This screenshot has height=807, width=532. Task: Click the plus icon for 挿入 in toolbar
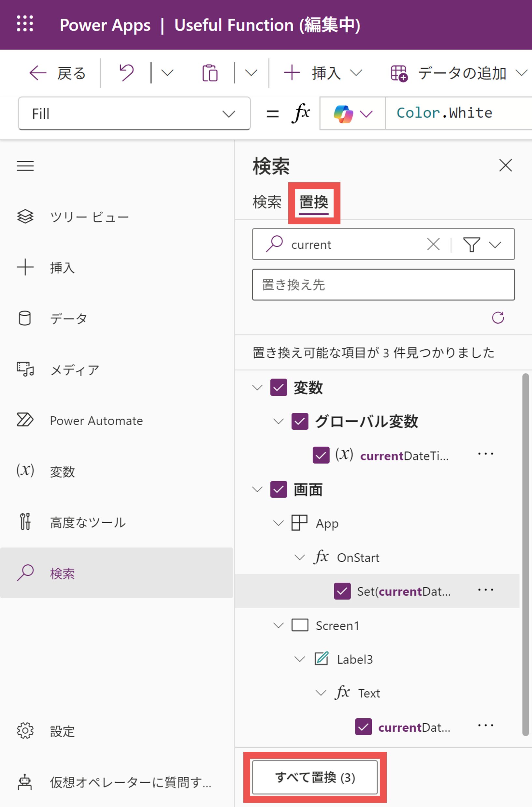292,73
